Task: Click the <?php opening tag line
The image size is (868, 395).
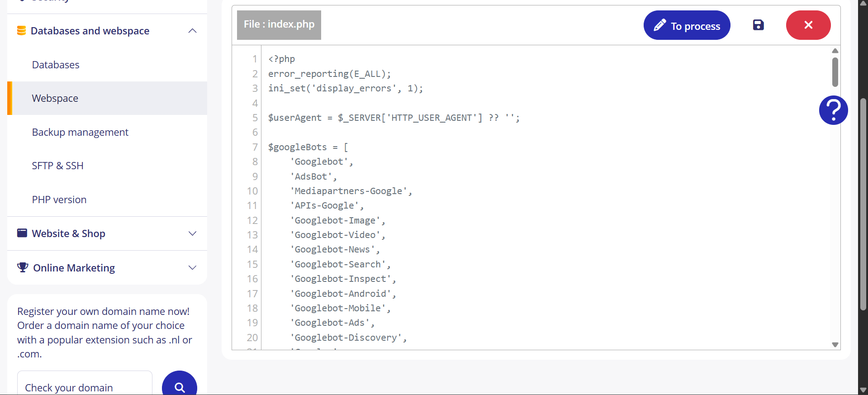Action: pyautogui.click(x=281, y=59)
